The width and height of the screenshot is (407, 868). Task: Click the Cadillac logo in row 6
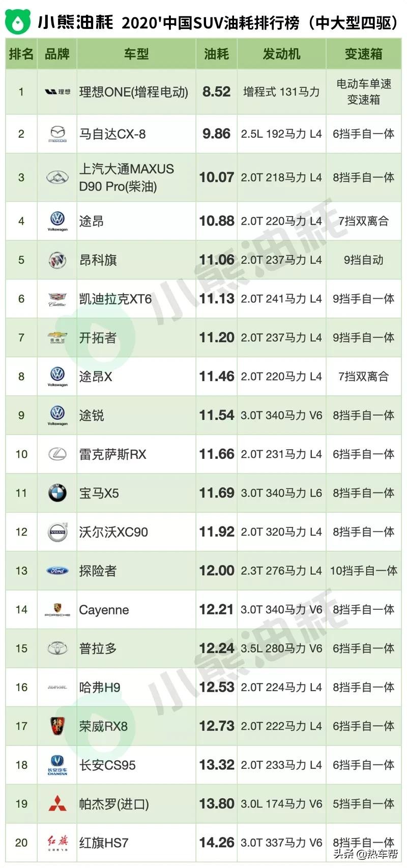coord(57,299)
